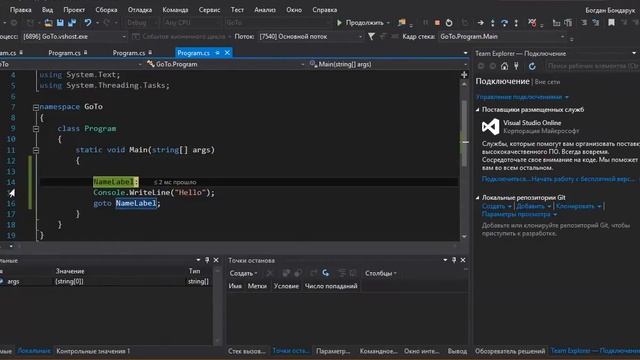This screenshot has width=640, height=360.
Task: Close the Точки останова panel
Action: pyautogui.click(x=463, y=260)
